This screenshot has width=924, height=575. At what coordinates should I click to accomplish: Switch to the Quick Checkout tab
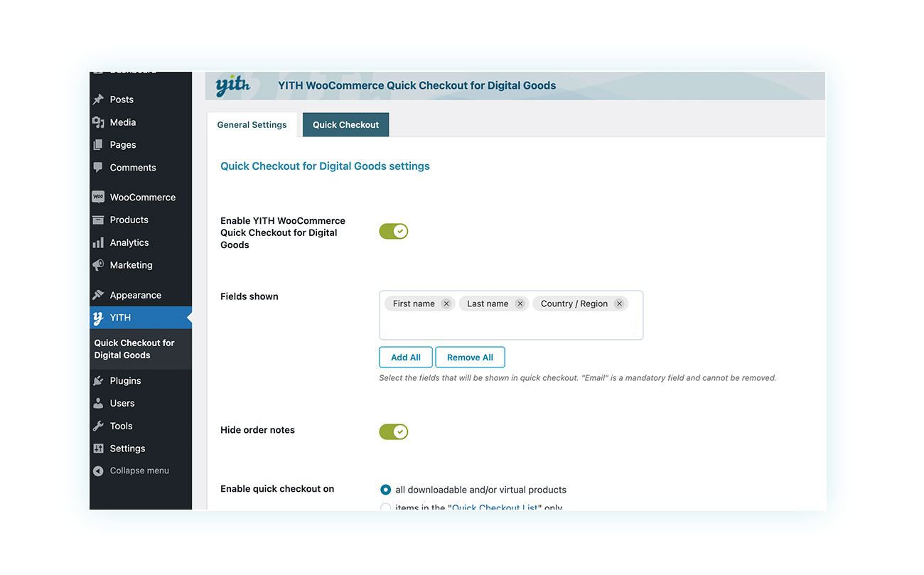(345, 124)
